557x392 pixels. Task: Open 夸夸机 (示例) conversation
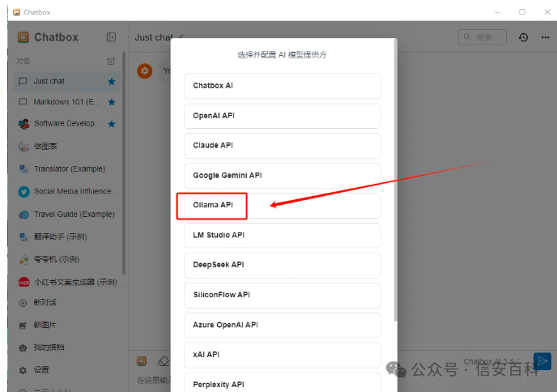pyautogui.click(x=67, y=259)
